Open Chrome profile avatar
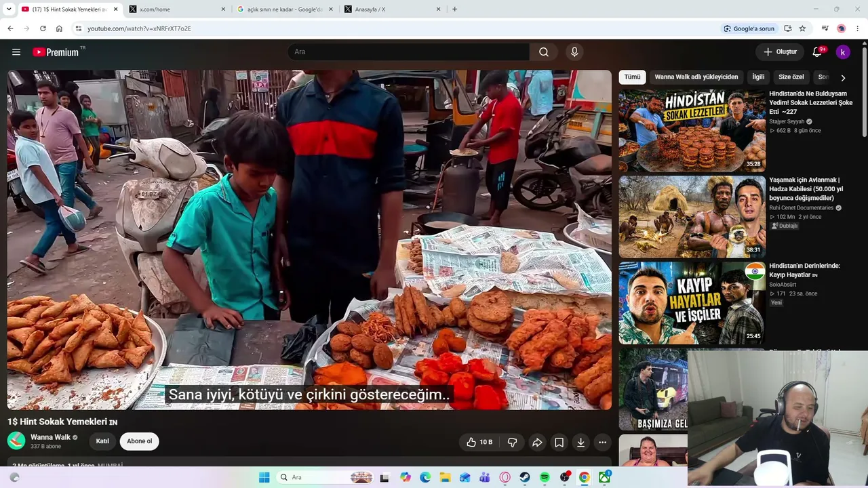 click(842, 28)
